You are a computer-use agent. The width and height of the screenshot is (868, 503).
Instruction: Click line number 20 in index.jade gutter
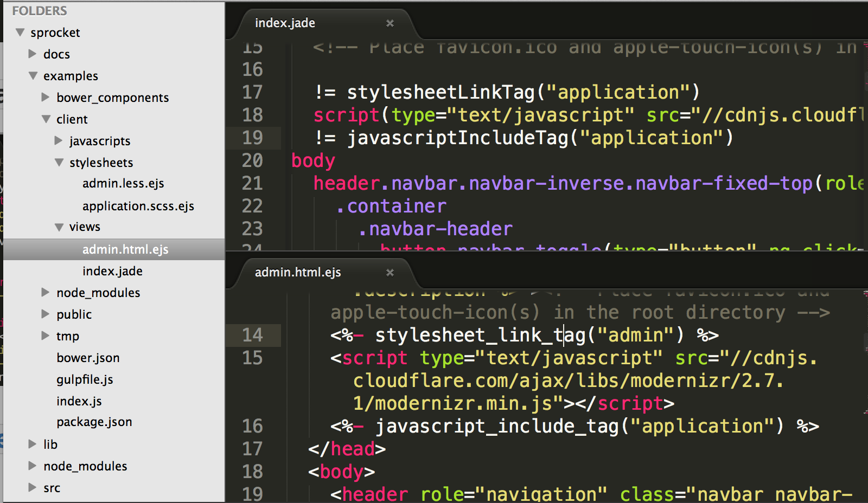(x=252, y=160)
